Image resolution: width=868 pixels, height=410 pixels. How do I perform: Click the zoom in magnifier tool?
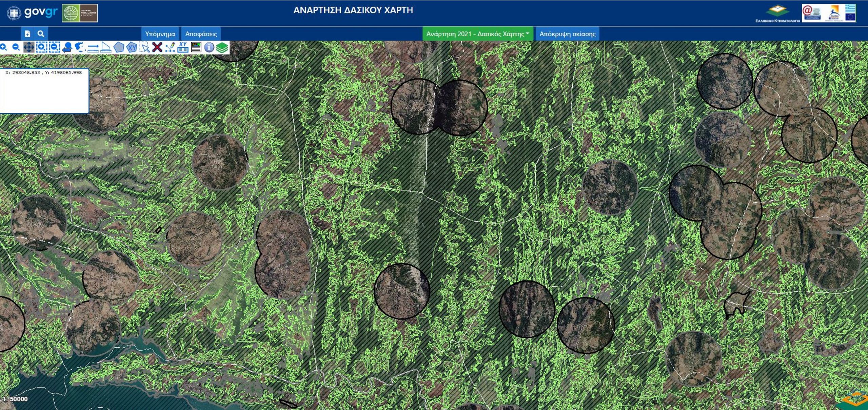point(4,47)
